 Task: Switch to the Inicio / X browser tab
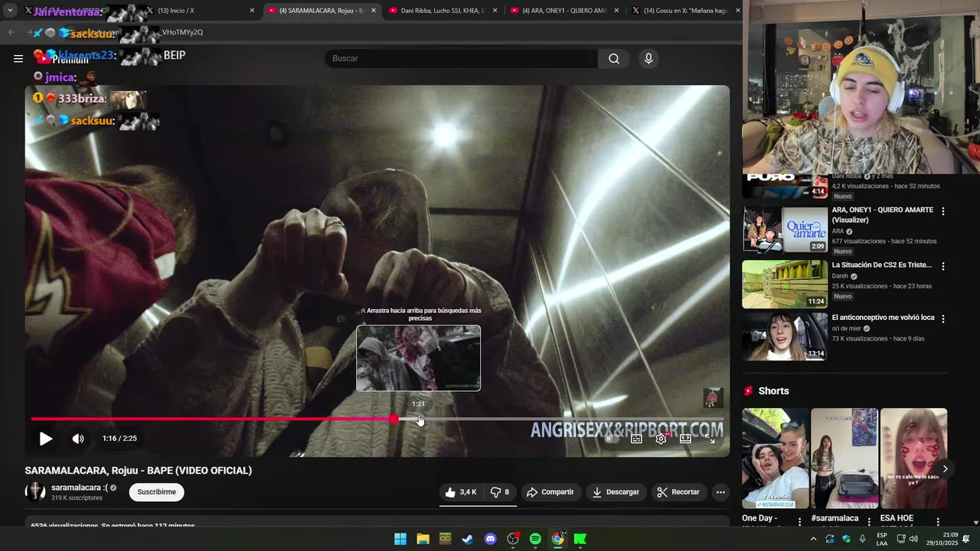(x=201, y=11)
